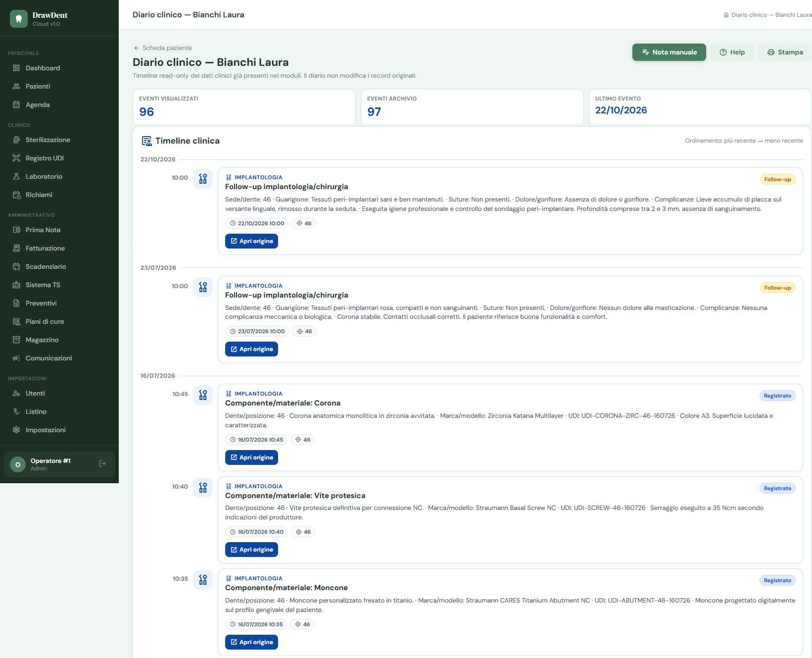
Task: Open origin of 23/07/2026 follow-up
Action: pyautogui.click(x=251, y=349)
